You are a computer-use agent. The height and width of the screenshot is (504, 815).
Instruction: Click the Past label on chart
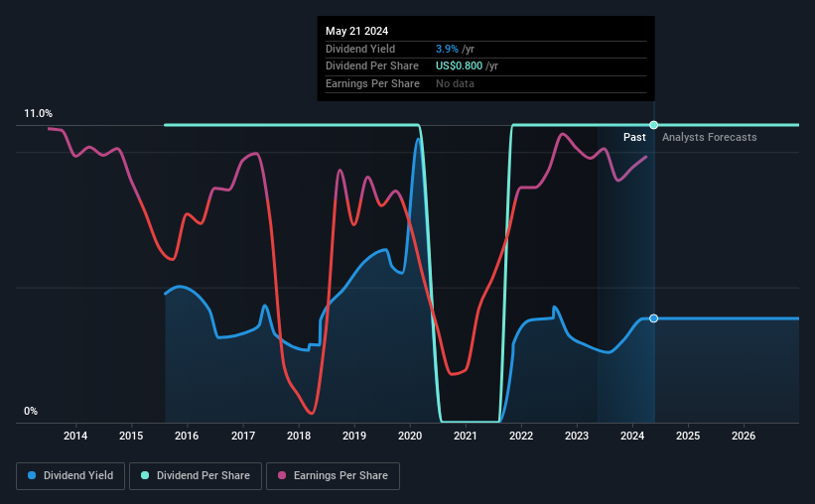pyautogui.click(x=634, y=137)
